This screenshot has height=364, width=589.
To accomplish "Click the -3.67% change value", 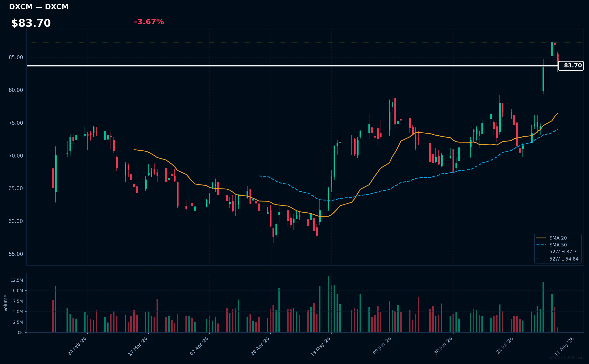I will [149, 22].
